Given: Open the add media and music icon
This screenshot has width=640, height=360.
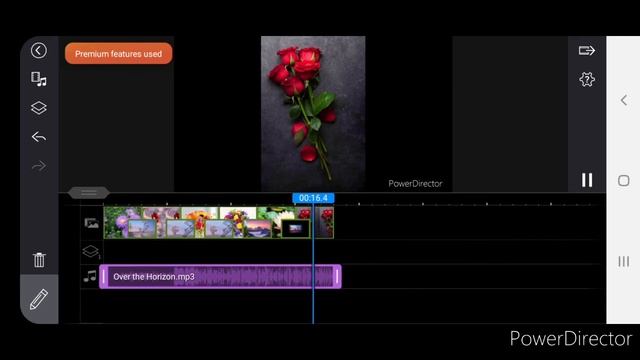Looking at the screenshot, I should click(39, 79).
